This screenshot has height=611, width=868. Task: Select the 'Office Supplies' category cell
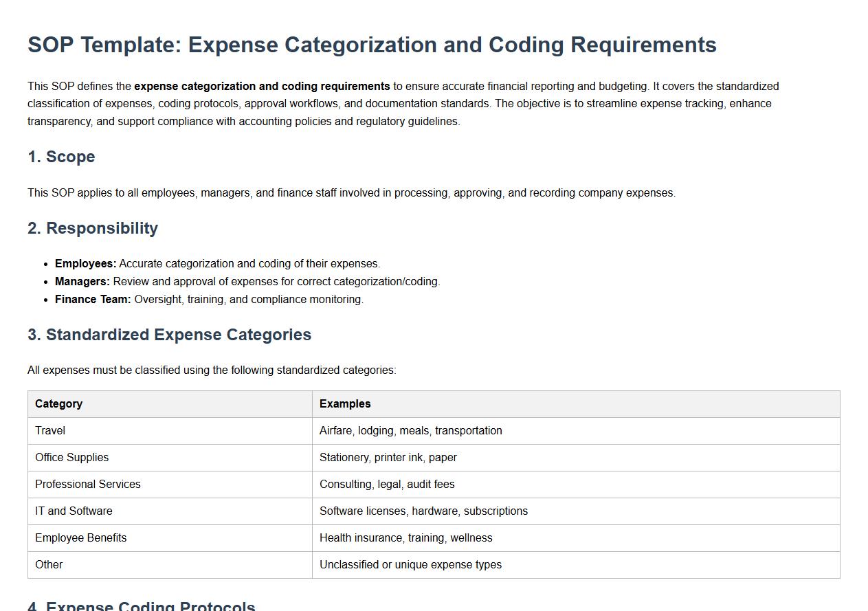pos(72,458)
